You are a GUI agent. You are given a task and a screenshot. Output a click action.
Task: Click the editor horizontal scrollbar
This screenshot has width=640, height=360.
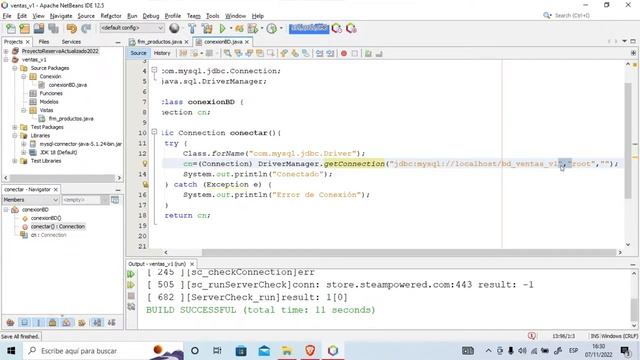[x=409, y=253]
